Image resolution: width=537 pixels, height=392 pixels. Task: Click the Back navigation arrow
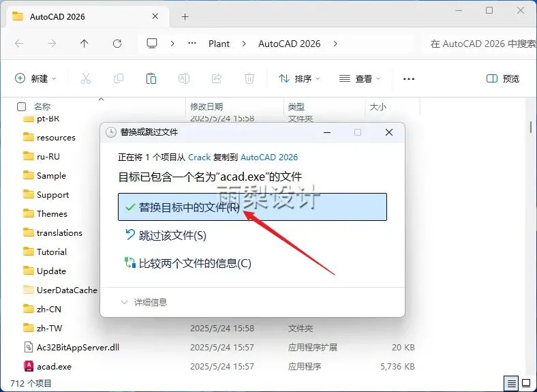pos(19,44)
